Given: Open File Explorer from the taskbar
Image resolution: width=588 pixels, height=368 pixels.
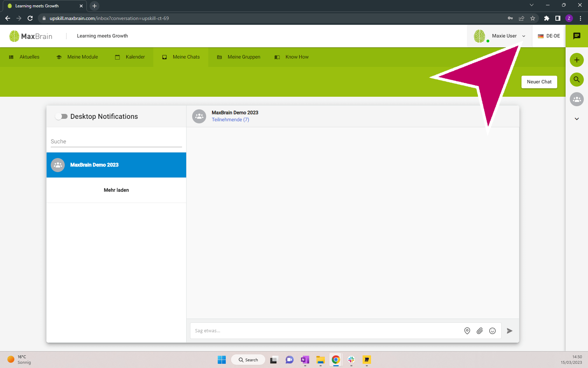Looking at the screenshot, I should pos(320,360).
